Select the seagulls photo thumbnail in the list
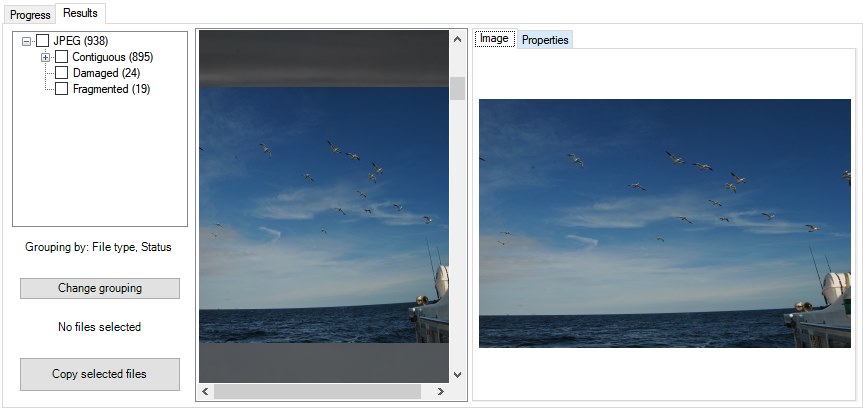 coord(322,215)
